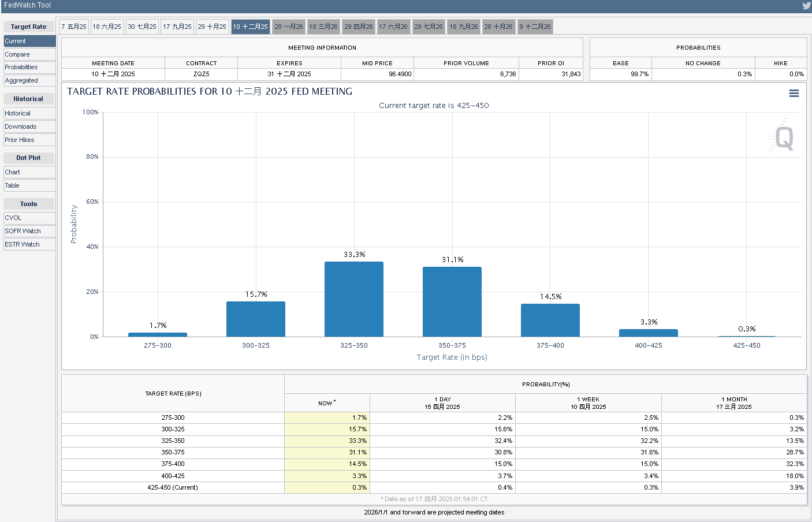Image resolution: width=812 pixels, height=522 pixels.
Task: Open the Aggregated sidebar item
Action: coord(29,80)
